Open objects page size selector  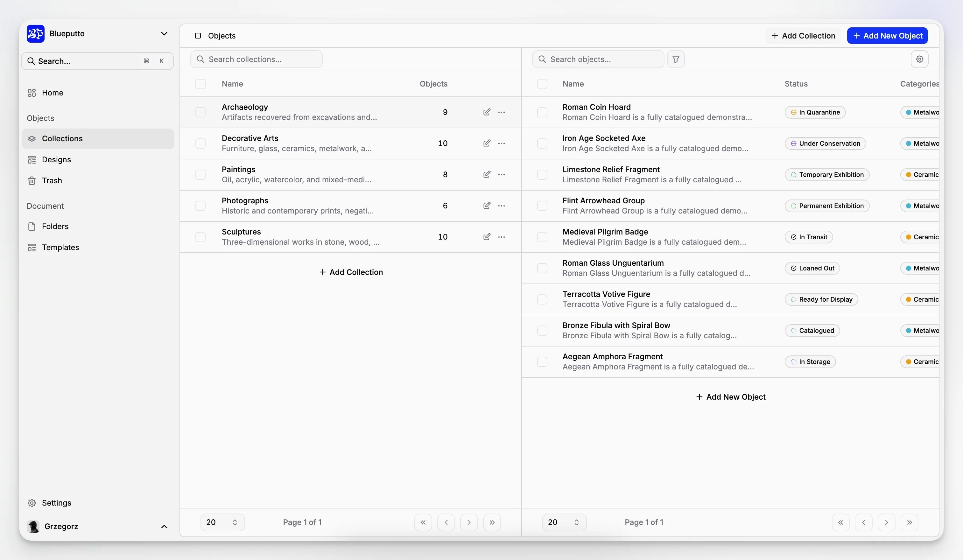tap(564, 522)
